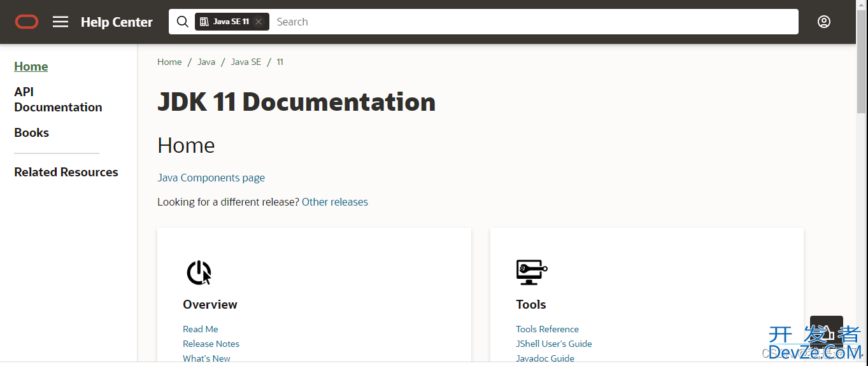Open What's New link
868x366 pixels.
pos(207,358)
